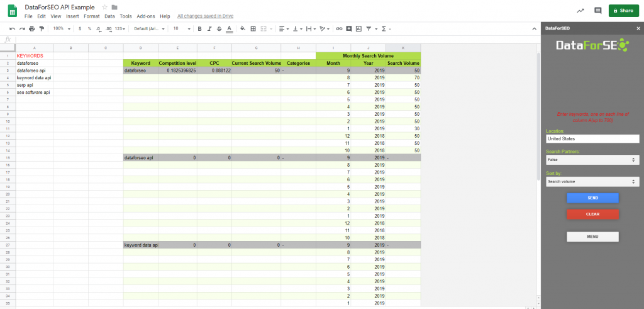The height and width of the screenshot is (309, 644).
Task: Open the borders tool
Action: tap(253, 29)
